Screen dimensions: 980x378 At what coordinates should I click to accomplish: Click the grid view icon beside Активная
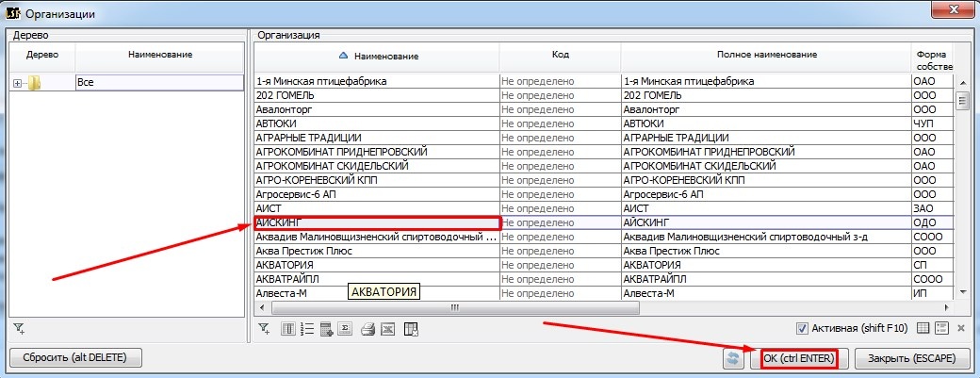923,328
